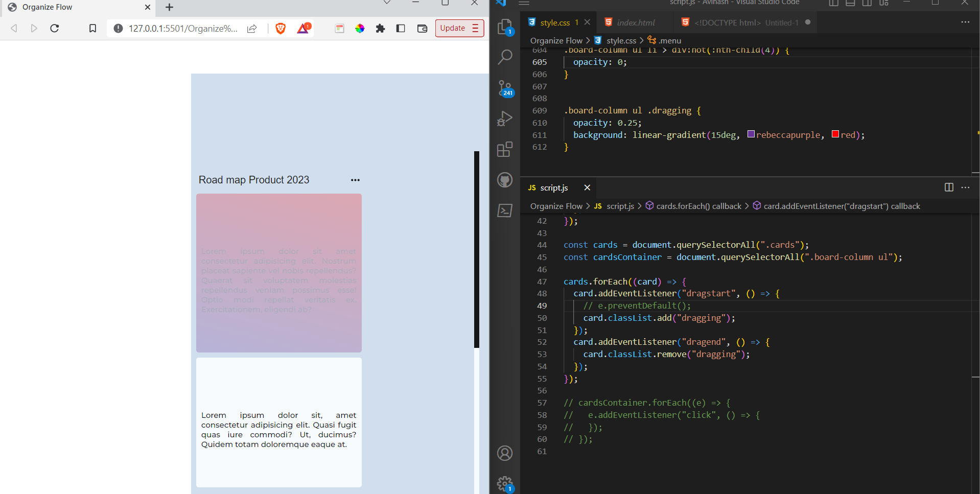Screen dimensions: 980x494
Task: Switch to the style.css tab
Action: pos(554,22)
